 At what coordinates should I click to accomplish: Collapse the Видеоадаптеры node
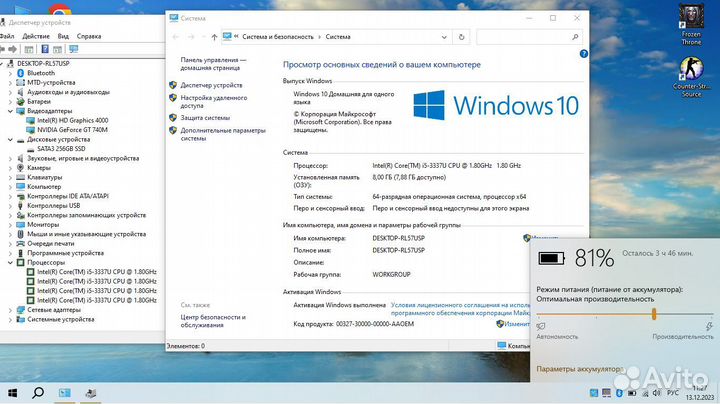tap(10, 111)
